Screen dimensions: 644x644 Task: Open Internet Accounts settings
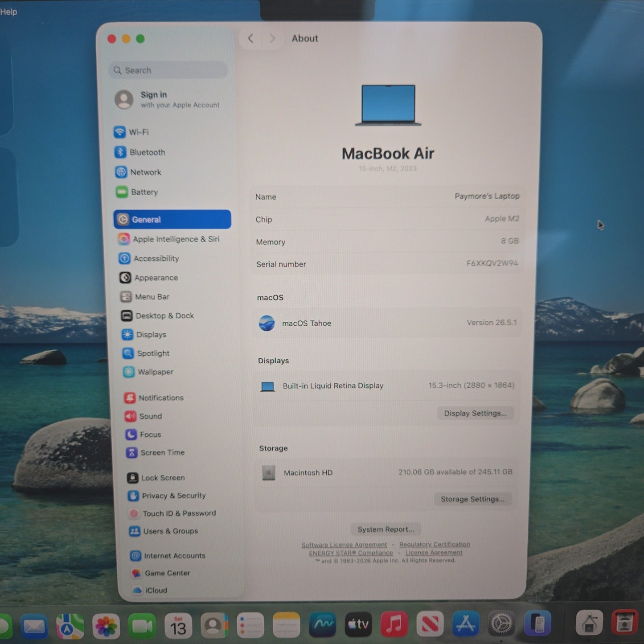[168, 556]
